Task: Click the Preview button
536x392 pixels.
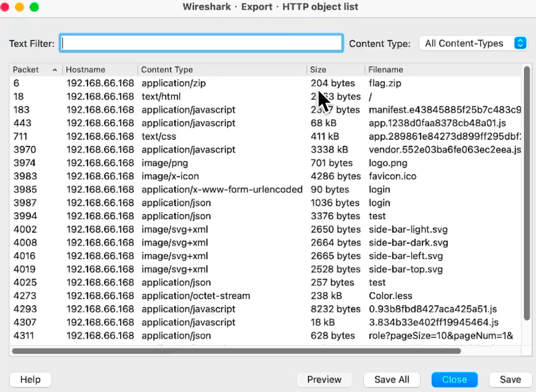Action: pyautogui.click(x=324, y=379)
